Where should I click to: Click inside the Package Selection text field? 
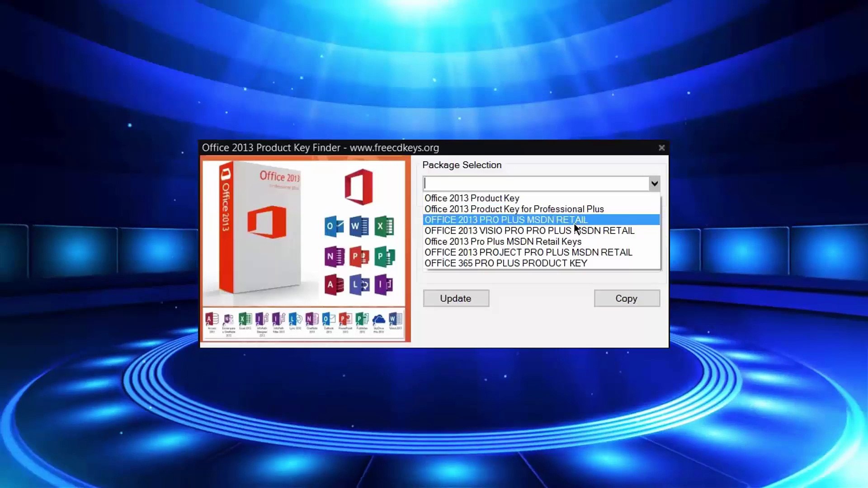[536, 183]
